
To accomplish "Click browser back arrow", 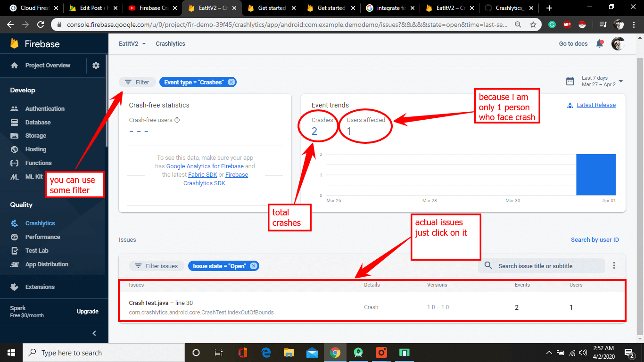I will pyautogui.click(x=10, y=25).
